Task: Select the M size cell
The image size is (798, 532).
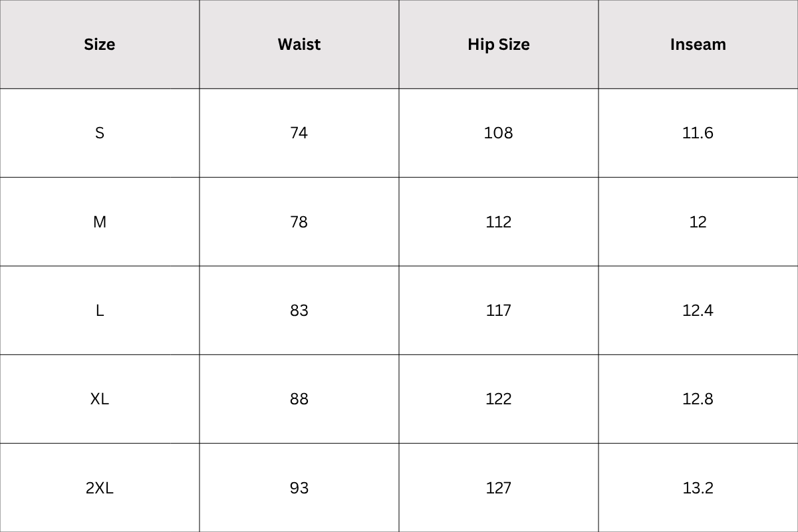Action: (x=100, y=222)
